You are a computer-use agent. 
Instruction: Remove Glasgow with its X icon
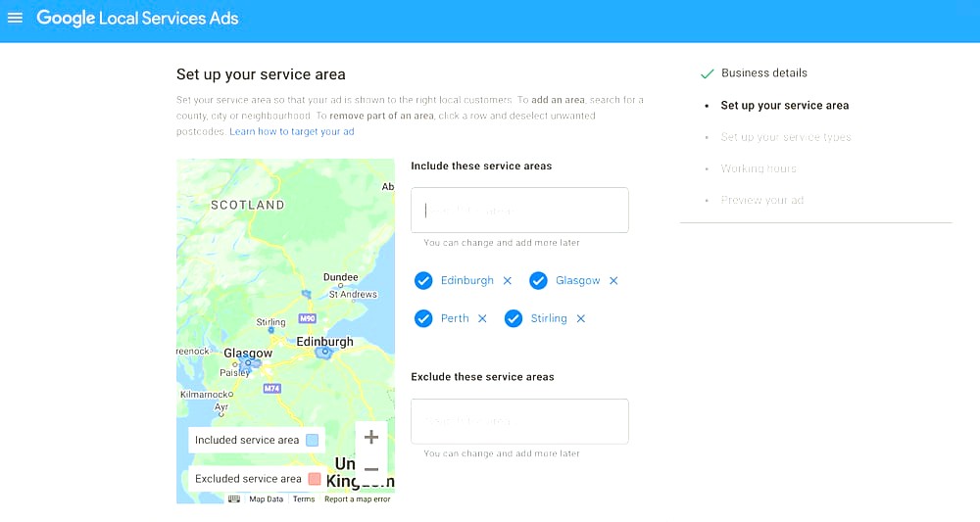(613, 281)
